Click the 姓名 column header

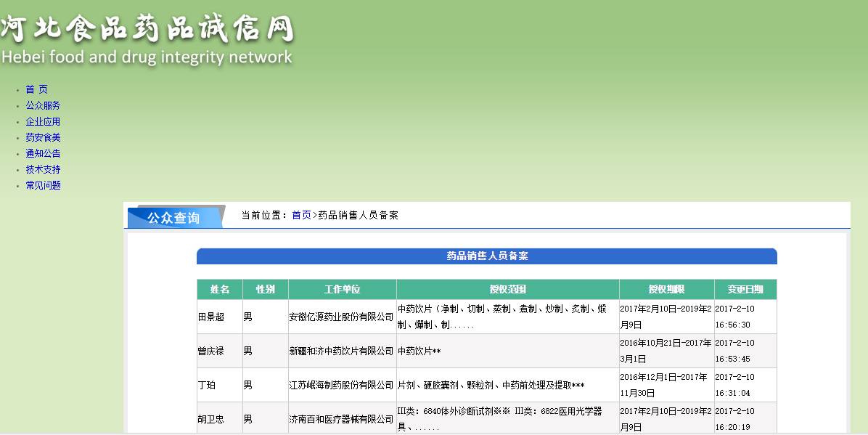[220, 289]
